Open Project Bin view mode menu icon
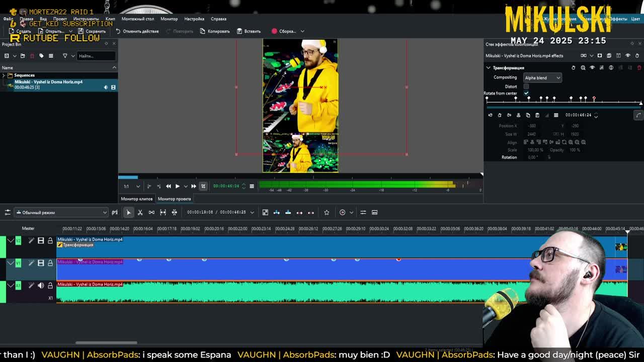 51,56
